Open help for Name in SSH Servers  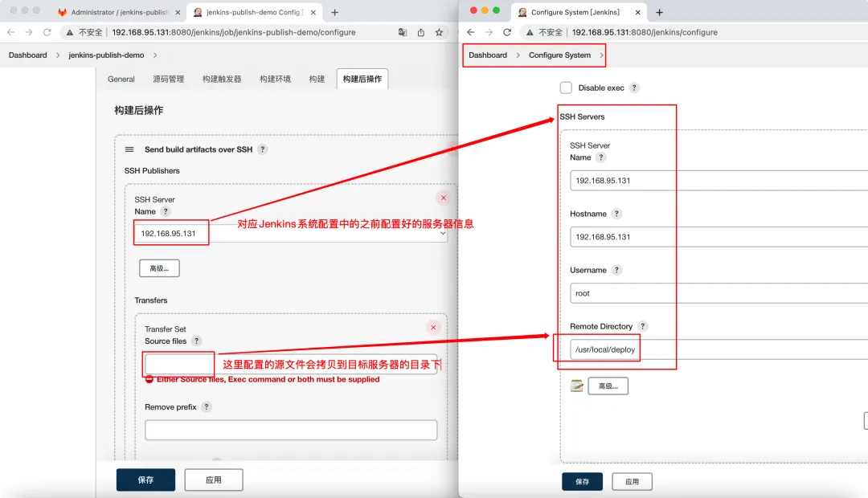pos(601,157)
